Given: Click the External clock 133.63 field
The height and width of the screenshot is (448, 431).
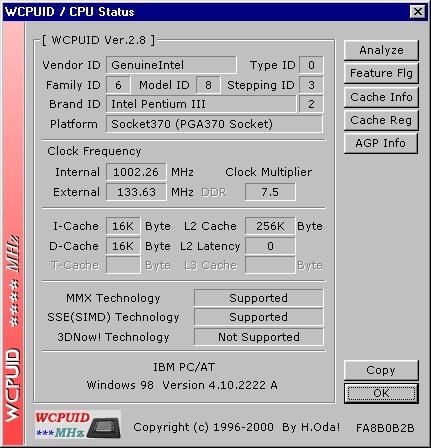Looking at the screenshot, I should point(136,192).
